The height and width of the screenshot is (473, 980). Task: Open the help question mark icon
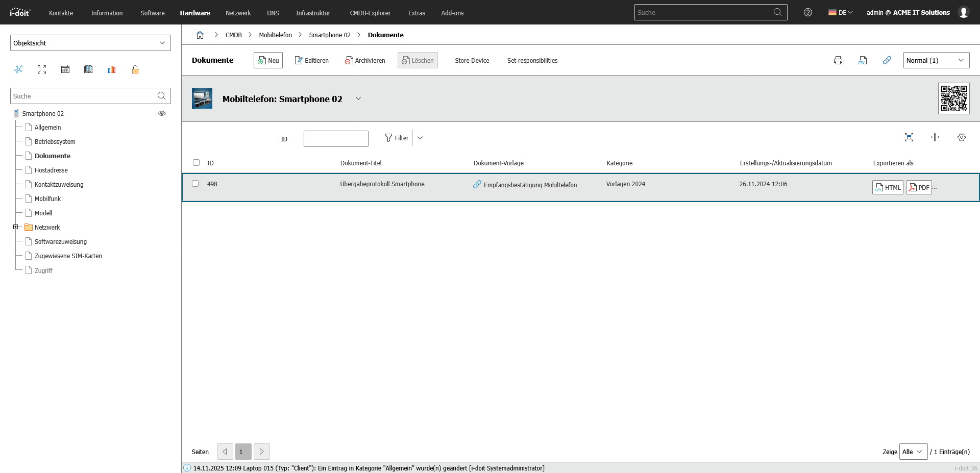click(807, 12)
